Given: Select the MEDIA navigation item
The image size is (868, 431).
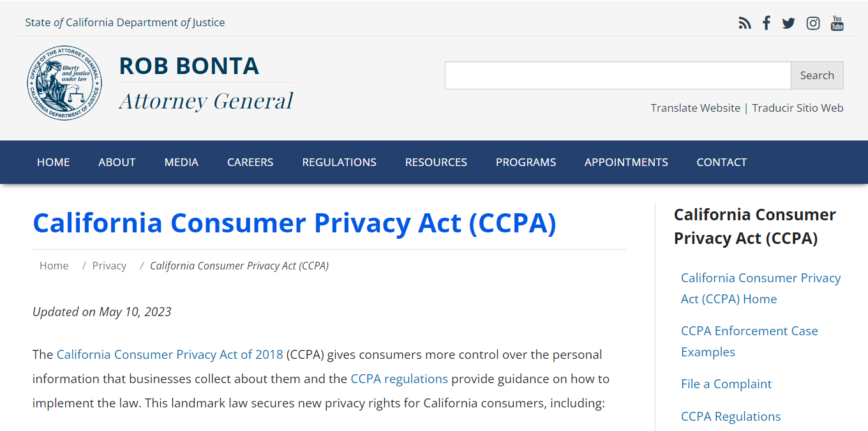Looking at the screenshot, I should pyautogui.click(x=181, y=162).
